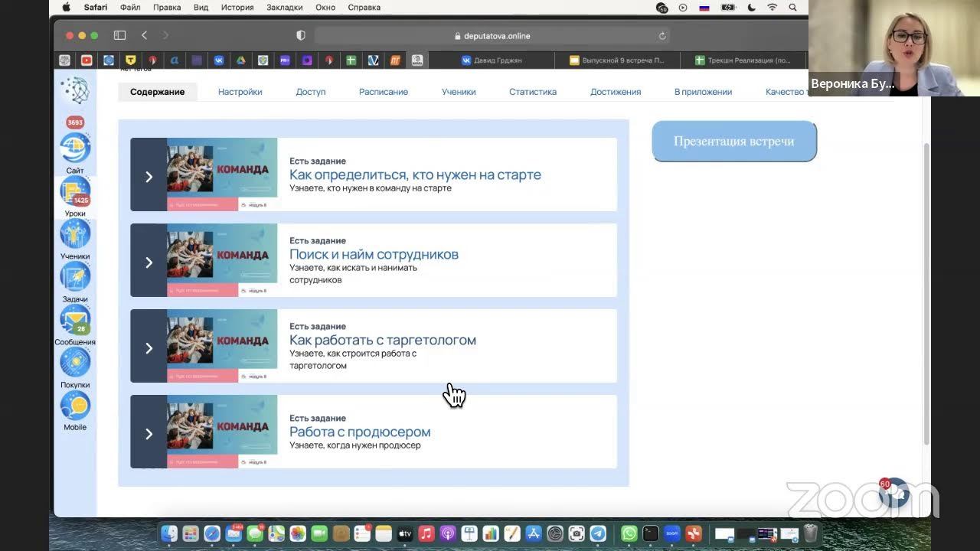Open the В приложении tab
The width and height of the screenshot is (980, 551).
pyautogui.click(x=703, y=92)
